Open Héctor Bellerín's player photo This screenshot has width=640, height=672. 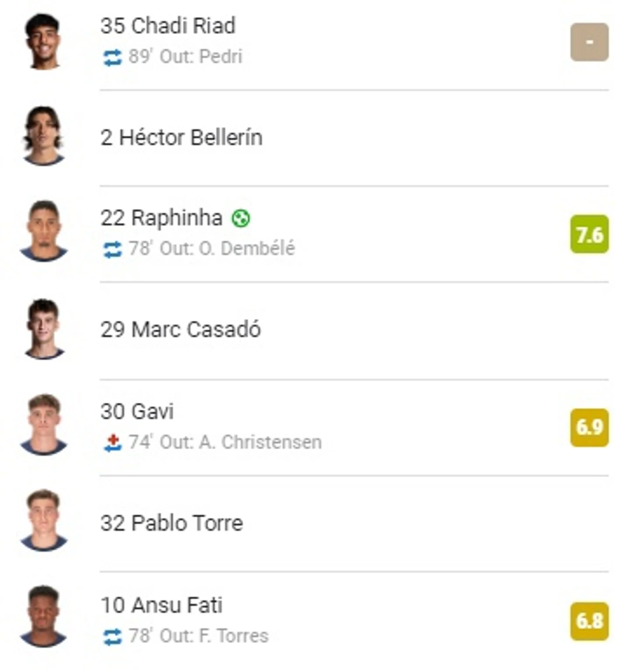(x=43, y=136)
